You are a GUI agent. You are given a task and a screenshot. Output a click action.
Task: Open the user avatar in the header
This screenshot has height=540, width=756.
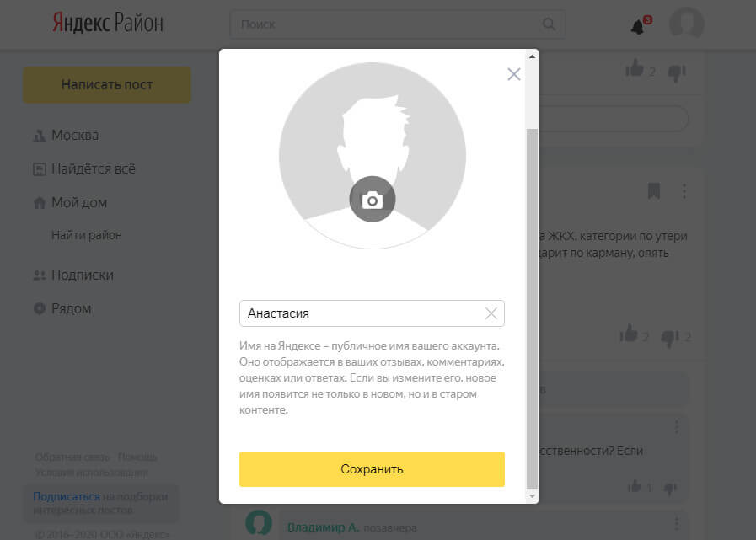(x=687, y=24)
